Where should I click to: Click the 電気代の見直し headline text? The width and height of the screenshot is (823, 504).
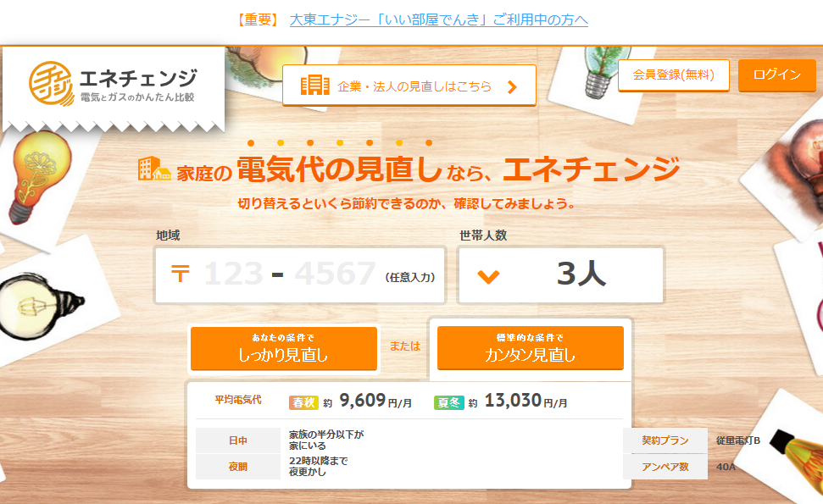pyautogui.click(x=339, y=169)
